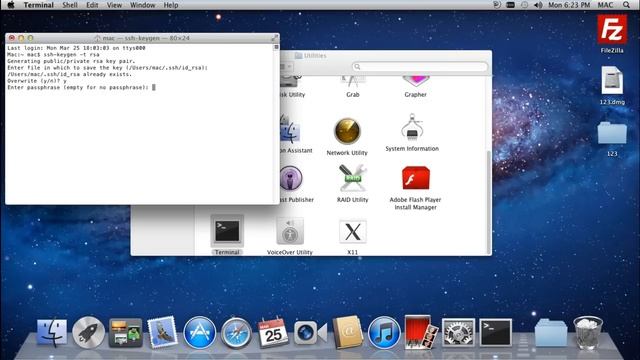Click the Terminal window resize toggle
The height and width of the screenshot is (360, 640).
tap(275, 38)
